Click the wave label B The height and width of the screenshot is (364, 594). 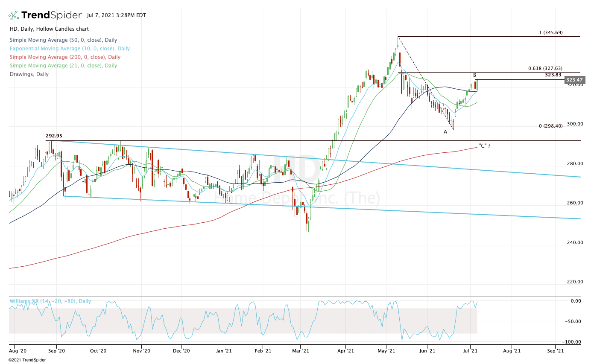pyautogui.click(x=474, y=75)
